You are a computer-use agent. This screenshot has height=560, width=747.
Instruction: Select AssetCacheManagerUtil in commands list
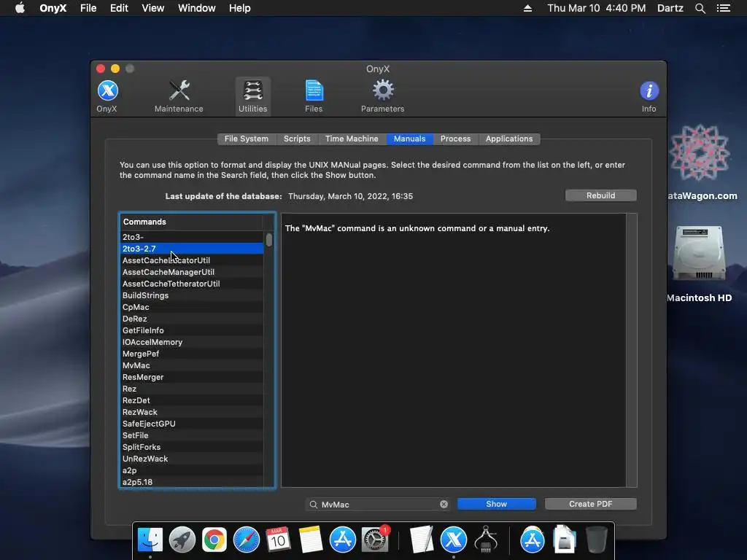(192, 272)
